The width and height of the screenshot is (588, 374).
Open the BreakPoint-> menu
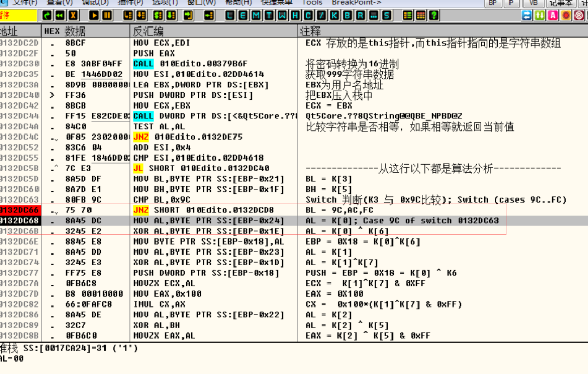click(356, 3)
